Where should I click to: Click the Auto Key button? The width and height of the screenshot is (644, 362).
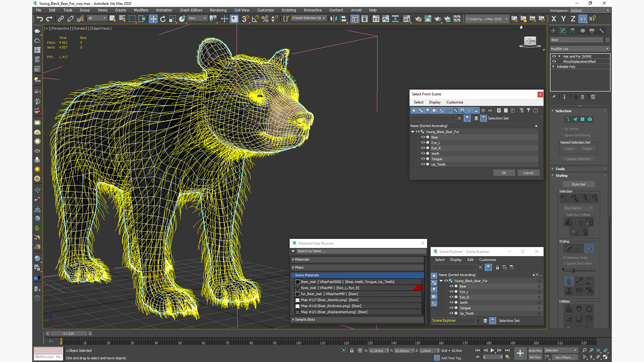click(x=535, y=351)
